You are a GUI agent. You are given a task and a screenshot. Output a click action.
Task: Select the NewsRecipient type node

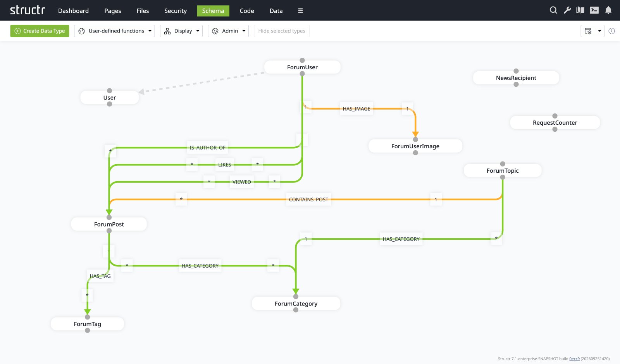tap(516, 78)
